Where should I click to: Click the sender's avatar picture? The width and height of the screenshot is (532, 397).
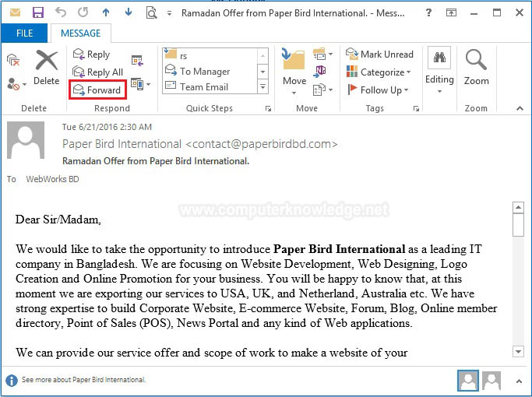click(x=26, y=140)
